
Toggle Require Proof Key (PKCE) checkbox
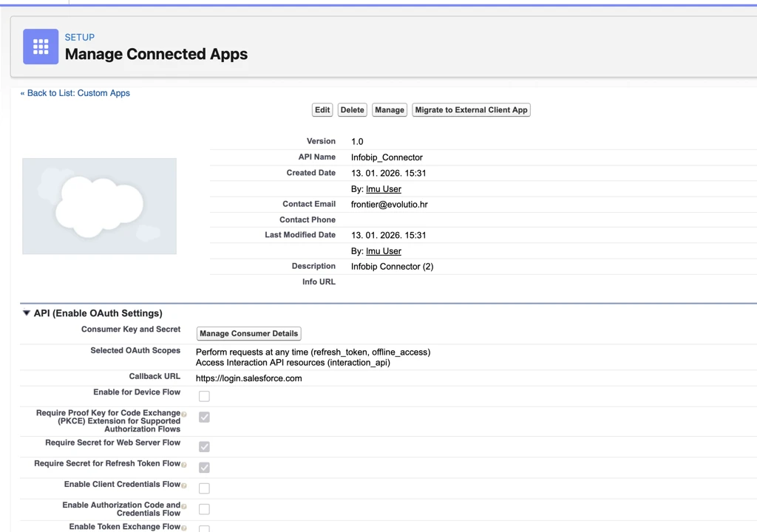pyautogui.click(x=204, y=417)
